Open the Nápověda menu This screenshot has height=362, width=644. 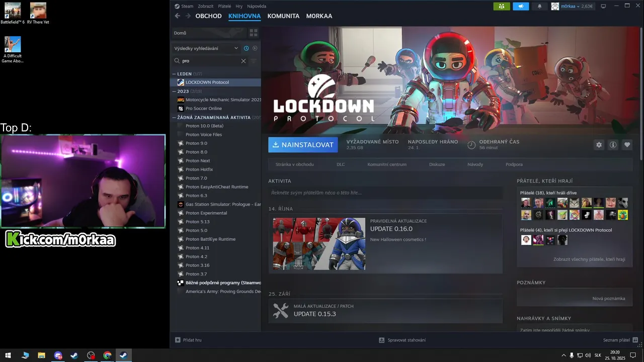pyautogui.click(x=257, y=6)
